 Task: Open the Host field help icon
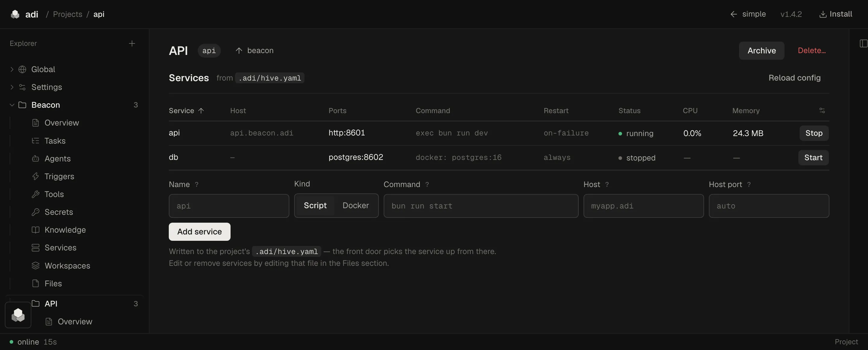coord(607,184)
